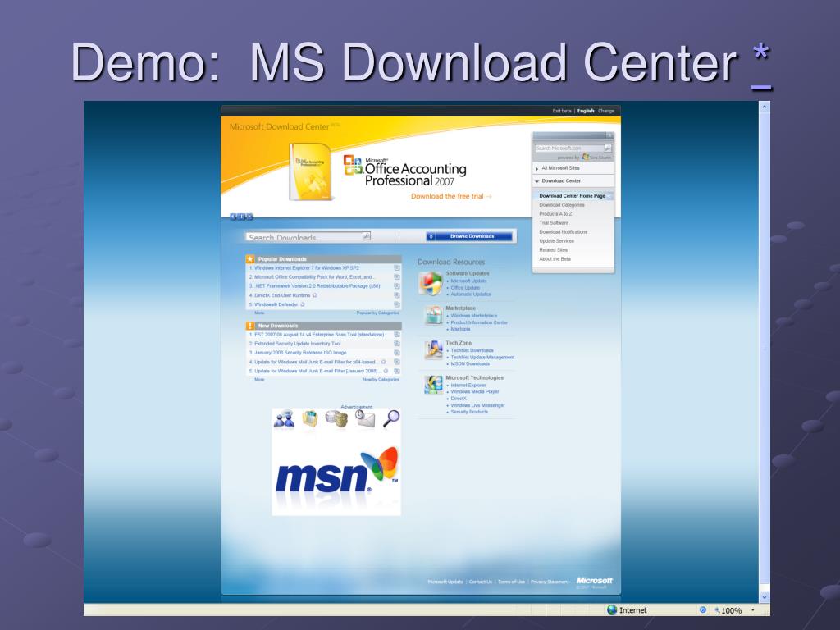Click the Tech Zone icon
This screenshot has width=840, height=630.
click(433, 349)
